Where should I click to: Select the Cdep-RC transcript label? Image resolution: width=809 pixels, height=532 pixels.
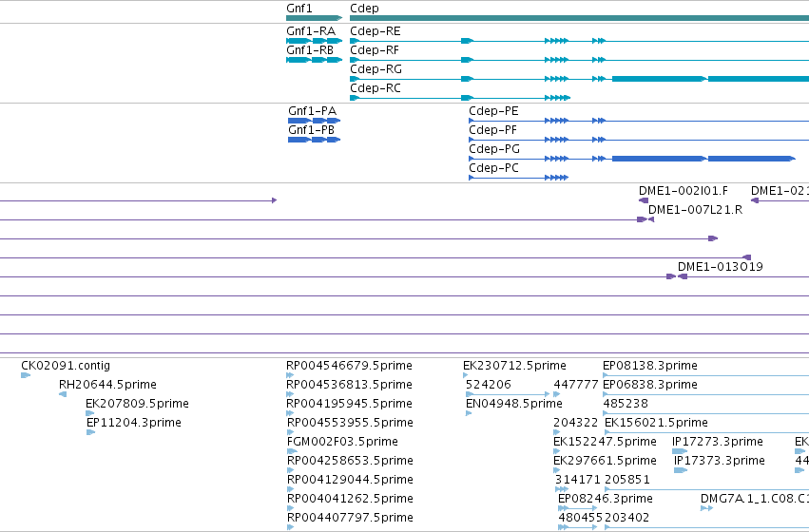376,88
